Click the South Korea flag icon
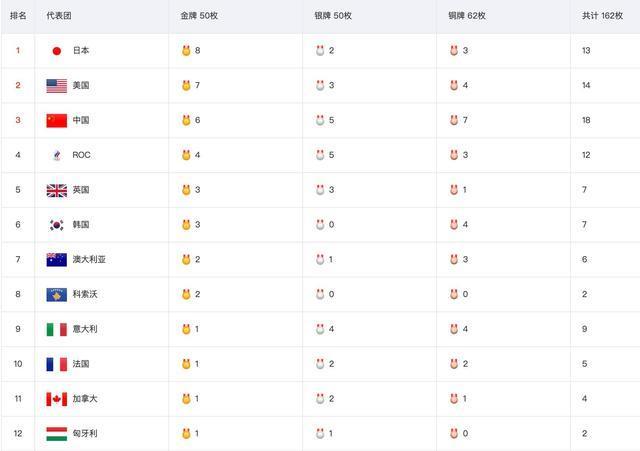Screen dimensions: 640x451 coord(57,225)
